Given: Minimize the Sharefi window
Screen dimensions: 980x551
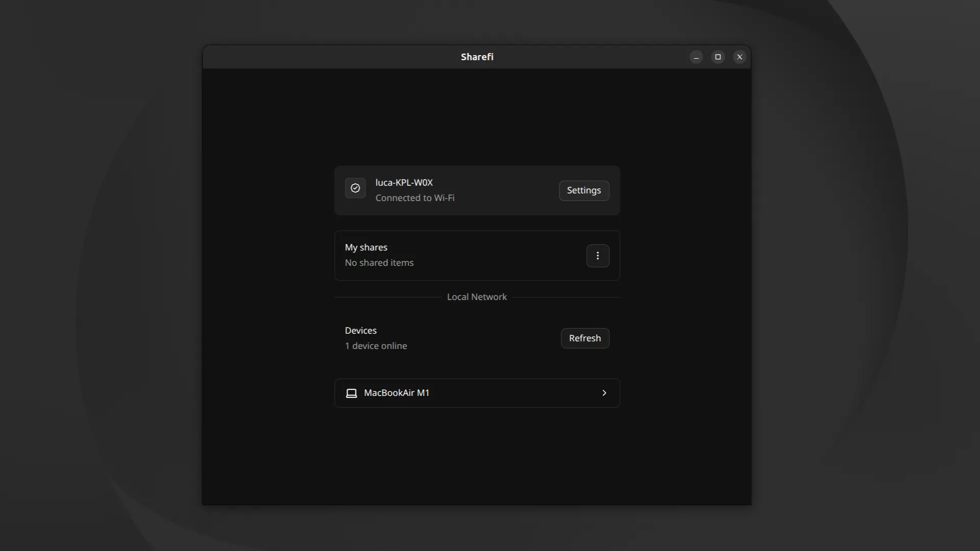Looking at the screenshot, I should tap(696, 57).
